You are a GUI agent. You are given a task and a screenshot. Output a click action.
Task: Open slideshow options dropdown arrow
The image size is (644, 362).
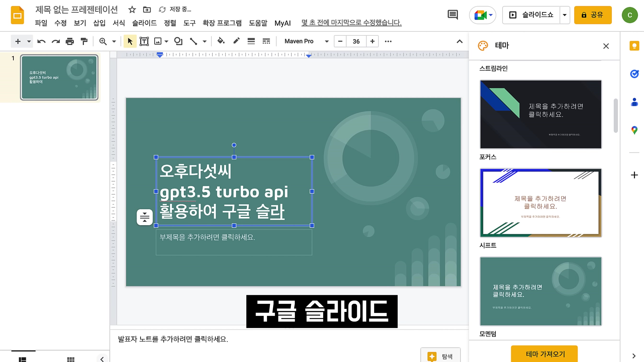[564, 15]
